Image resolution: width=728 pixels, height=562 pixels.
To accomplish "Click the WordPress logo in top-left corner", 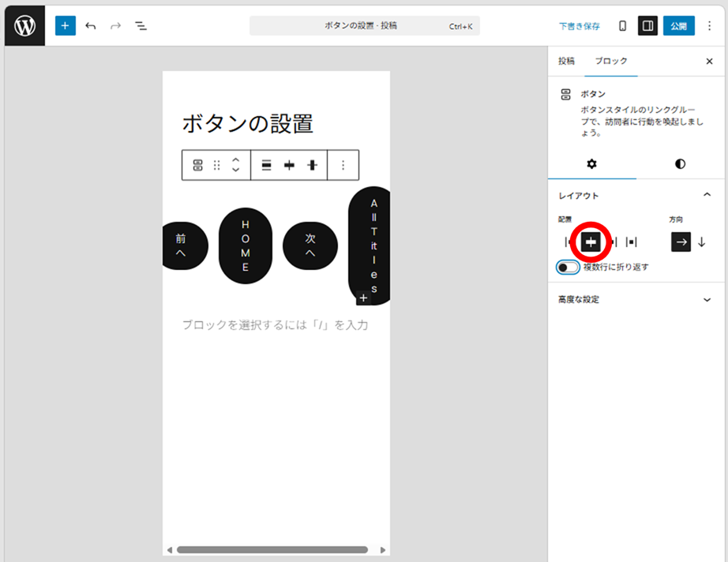I will 24,25.
